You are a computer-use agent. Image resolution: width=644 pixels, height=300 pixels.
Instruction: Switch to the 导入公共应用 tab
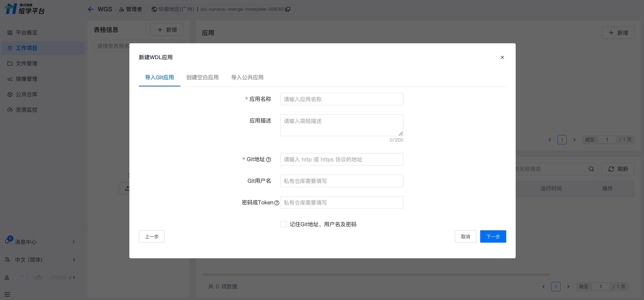247,77
